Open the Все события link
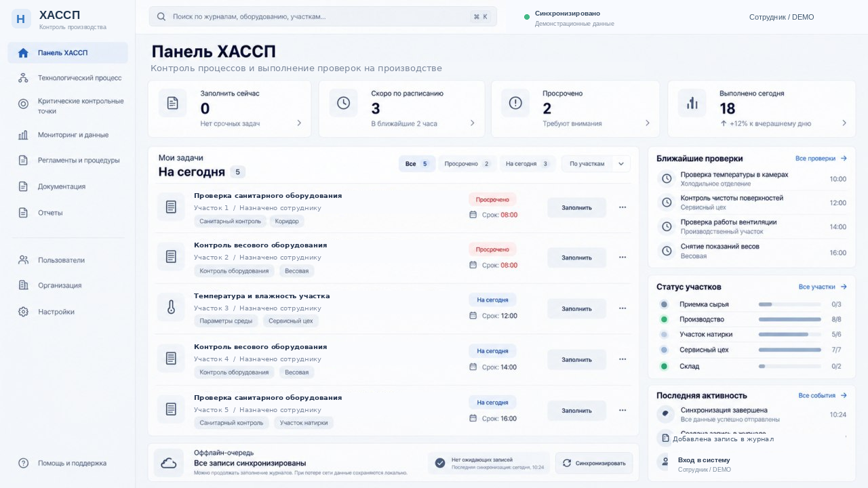This screenshot has height=488, width=868. pos(823,395)
